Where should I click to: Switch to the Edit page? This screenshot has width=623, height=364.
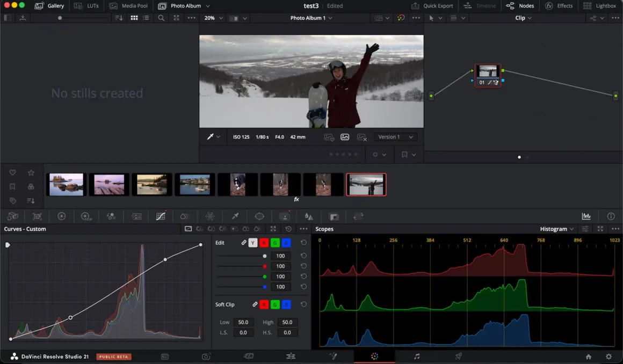tap(291, 356)
